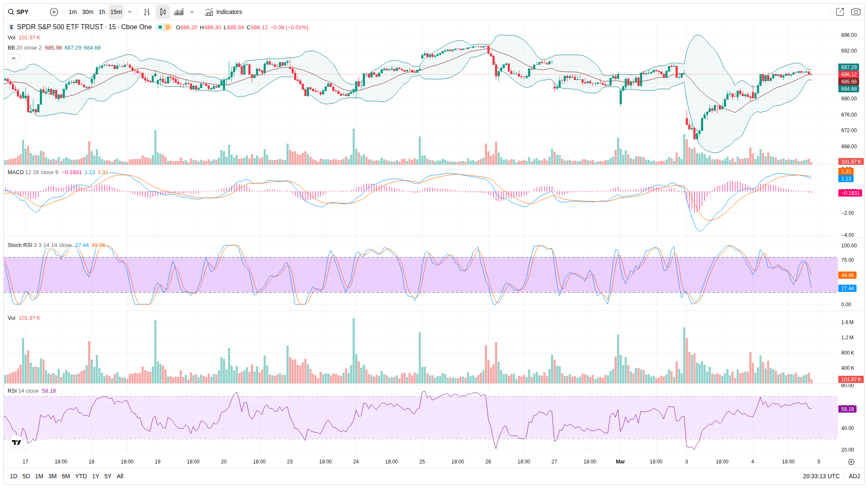Take a chart snapshot with camera icon
The width and height of the screenshot is (868, 488).
point(856,12)
